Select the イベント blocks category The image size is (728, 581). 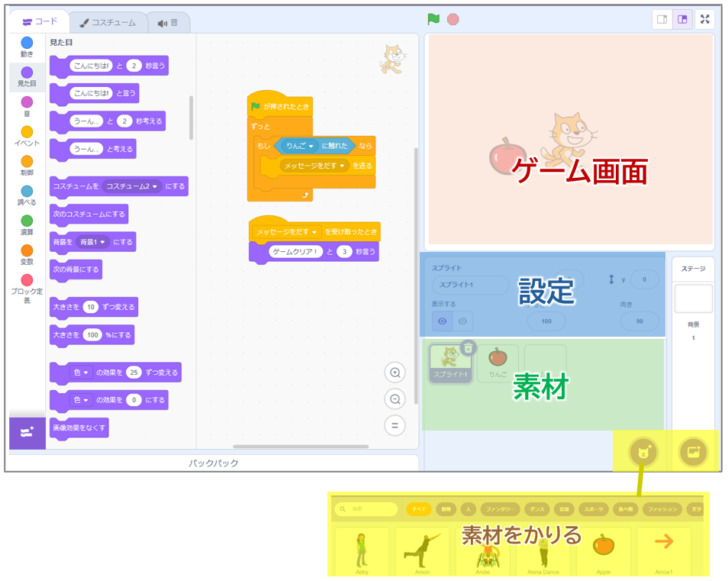coord(27,136)
